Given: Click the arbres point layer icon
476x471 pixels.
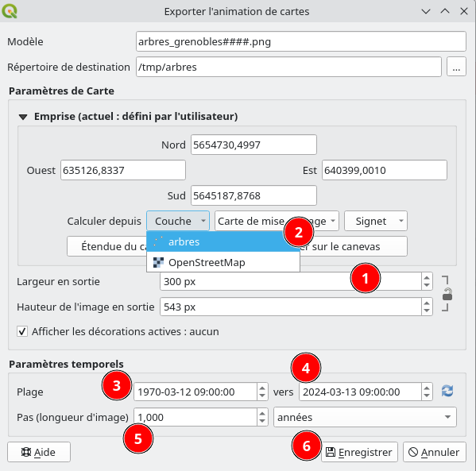Looking at the screenshot, I should 158,241.
